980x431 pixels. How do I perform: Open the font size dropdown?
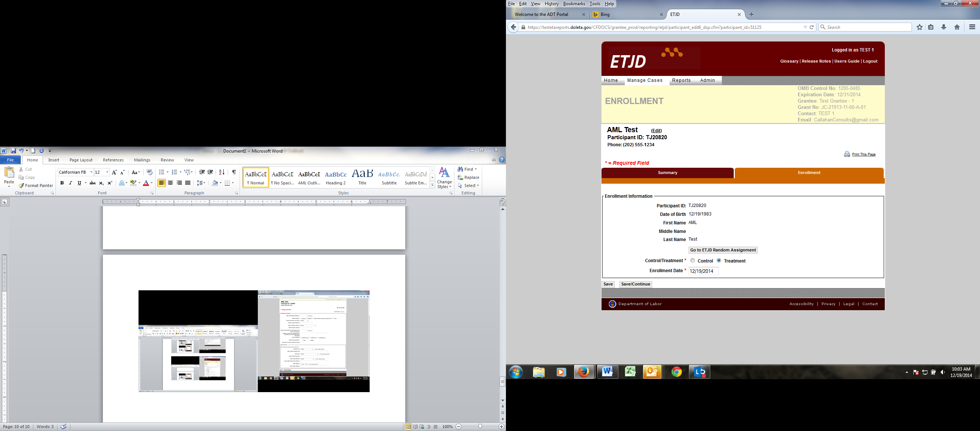[107, 172]
